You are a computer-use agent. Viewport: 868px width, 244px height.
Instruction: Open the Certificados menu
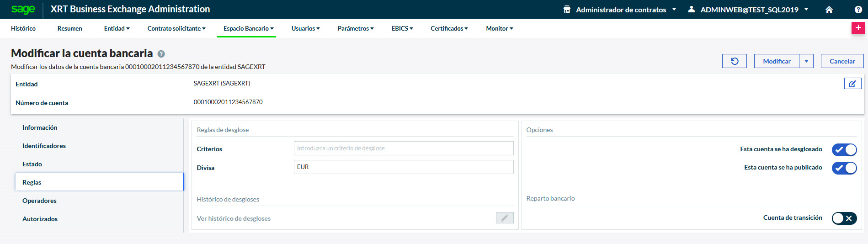(x=449, y=28)
